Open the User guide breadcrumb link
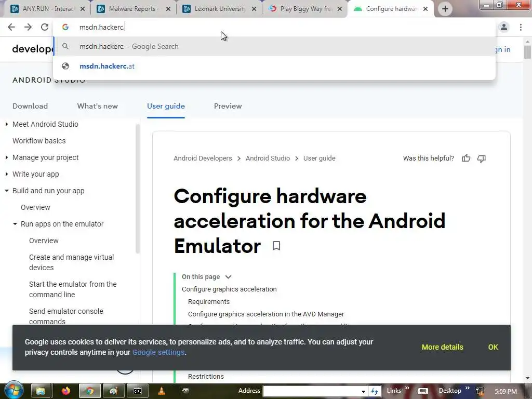532x399 pixels. pos(320,158)
